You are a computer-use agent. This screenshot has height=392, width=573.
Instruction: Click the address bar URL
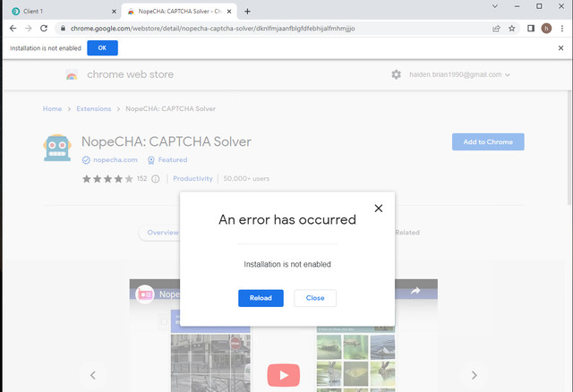pyautogui.click(x=213, y=29)
